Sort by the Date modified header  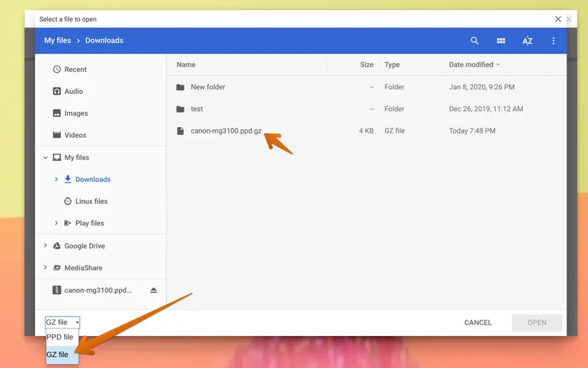pyautogui.click(x=471, y=65)
